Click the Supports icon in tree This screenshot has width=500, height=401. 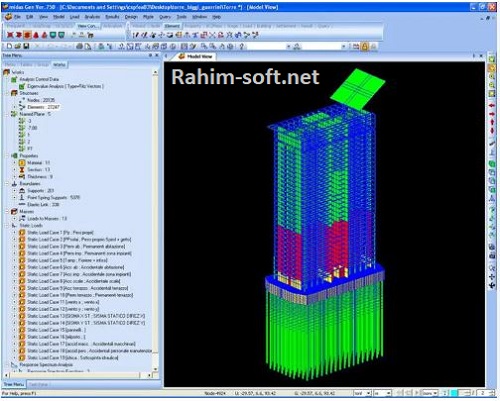22,191
